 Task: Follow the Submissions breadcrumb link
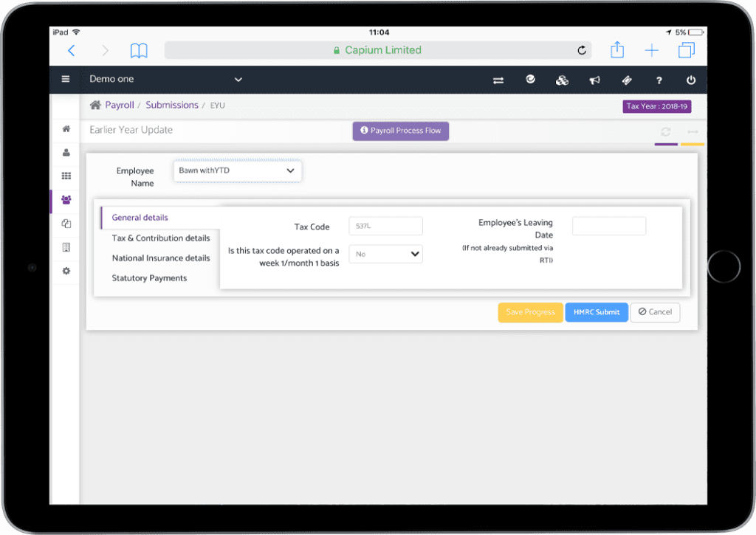point(171,105)
